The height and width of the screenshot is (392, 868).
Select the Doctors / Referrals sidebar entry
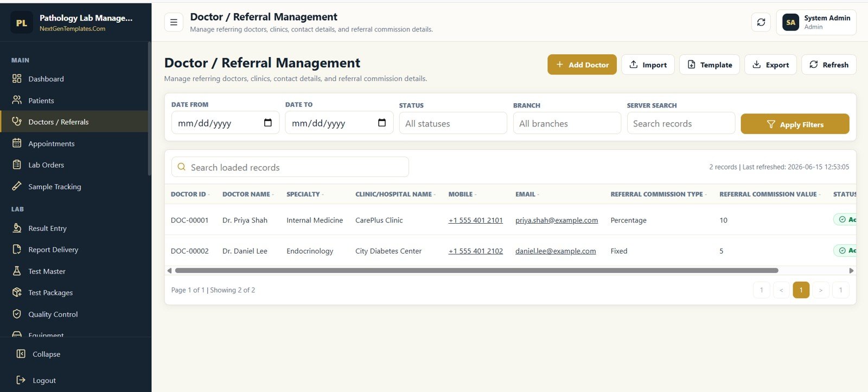(74, 122)
